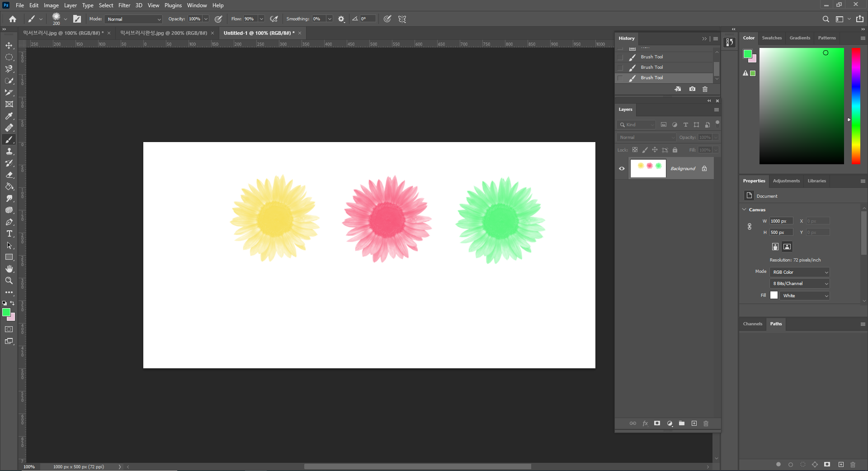
Task: Select the Clone Stamp tool
Action: click(x=9, y=151)
